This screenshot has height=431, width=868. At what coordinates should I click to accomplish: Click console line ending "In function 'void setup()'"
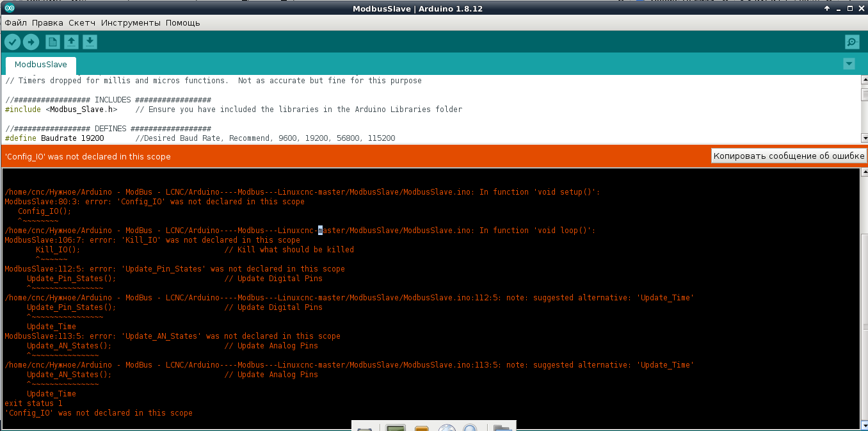(x=302, y=192)
